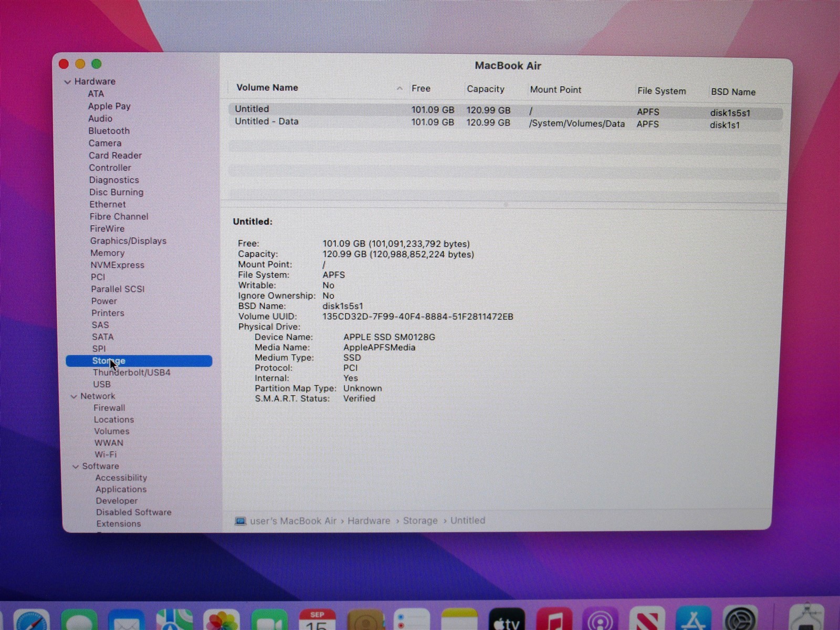
Task: Sort by Volume Name column header
Action: point(267,88)
